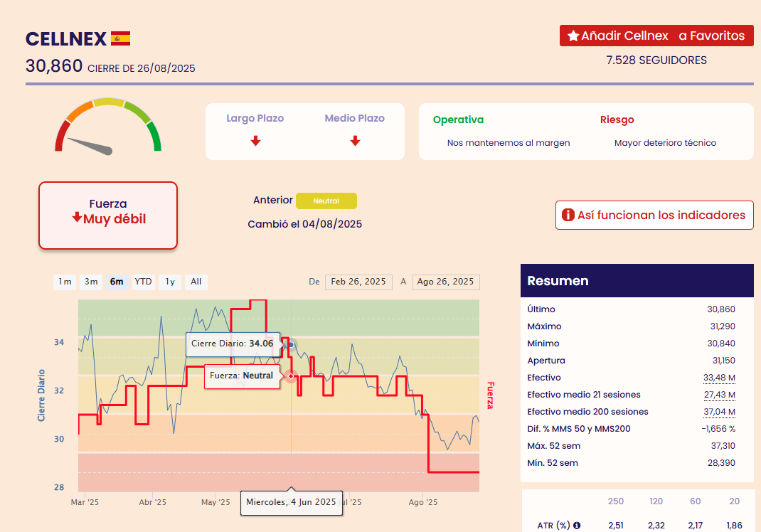This screenshot has width=761, height=532.
Task: Click the 120 column header in ATR table
Action: (x=656, y=501)
